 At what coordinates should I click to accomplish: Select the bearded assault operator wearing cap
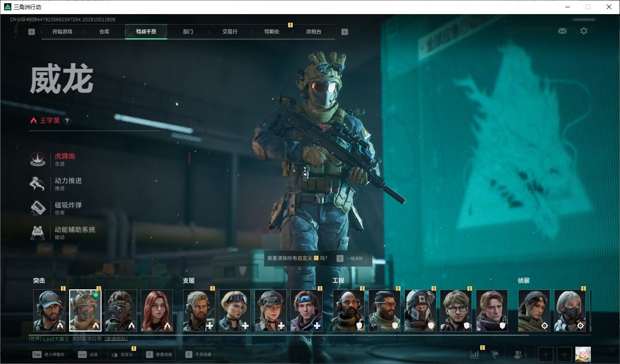coord(49,310)
